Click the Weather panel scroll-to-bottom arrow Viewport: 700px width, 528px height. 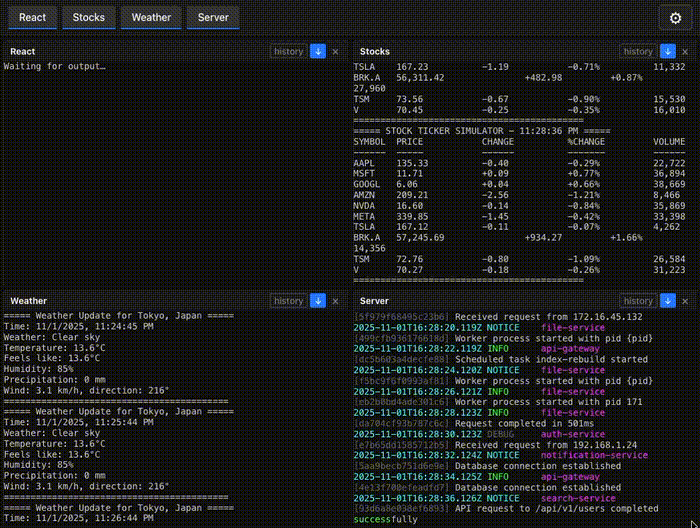click(x=318, y=301)
